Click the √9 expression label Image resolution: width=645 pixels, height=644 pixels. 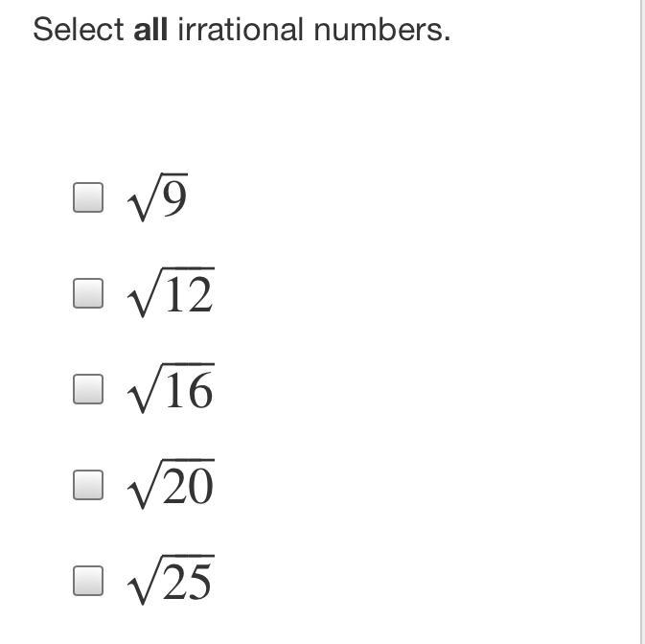tap(157, 197)
